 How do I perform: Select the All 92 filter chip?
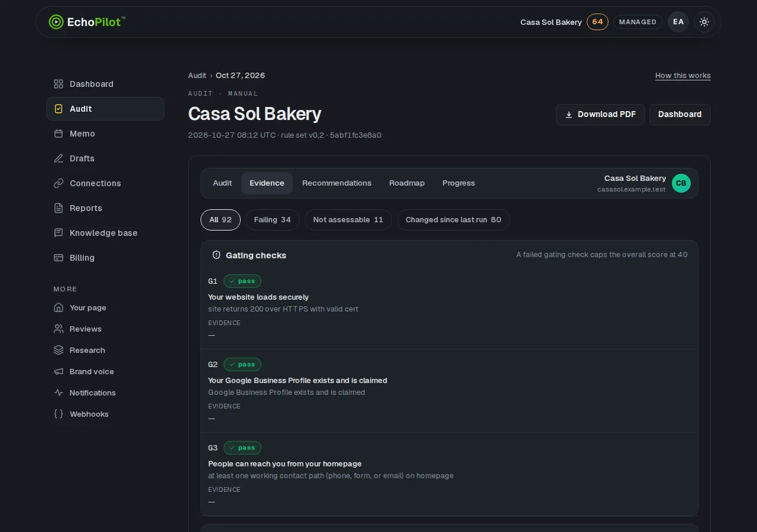(x=221, y=220)
